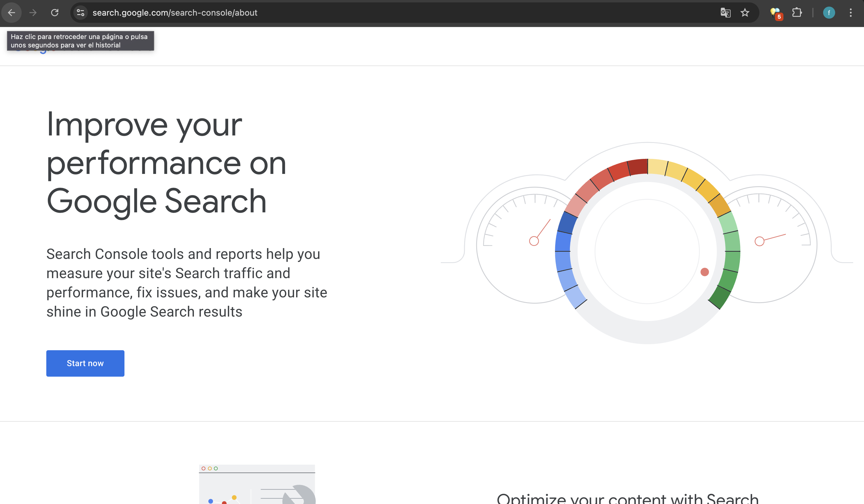Go back one page with the back arrow

pyautogui.click(x=12, y=13)
